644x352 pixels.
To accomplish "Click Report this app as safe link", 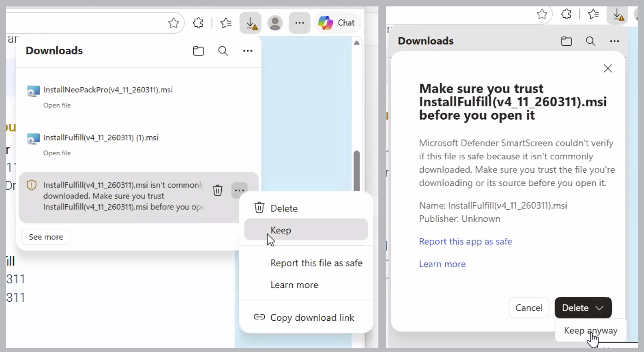I will coord(465,241).
